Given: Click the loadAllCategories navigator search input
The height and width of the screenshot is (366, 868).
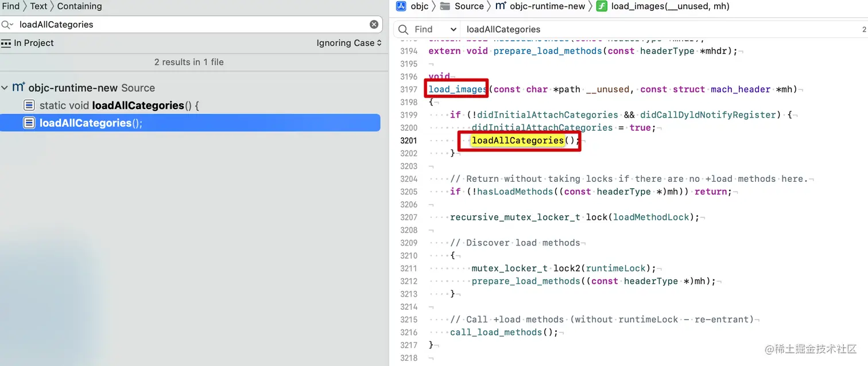Looking at the screenshot, I should 192,25.
